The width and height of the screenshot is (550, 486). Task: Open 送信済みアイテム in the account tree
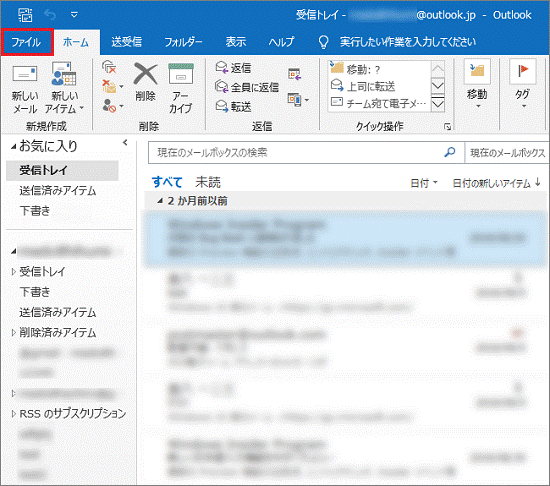(x=58, y=312)
